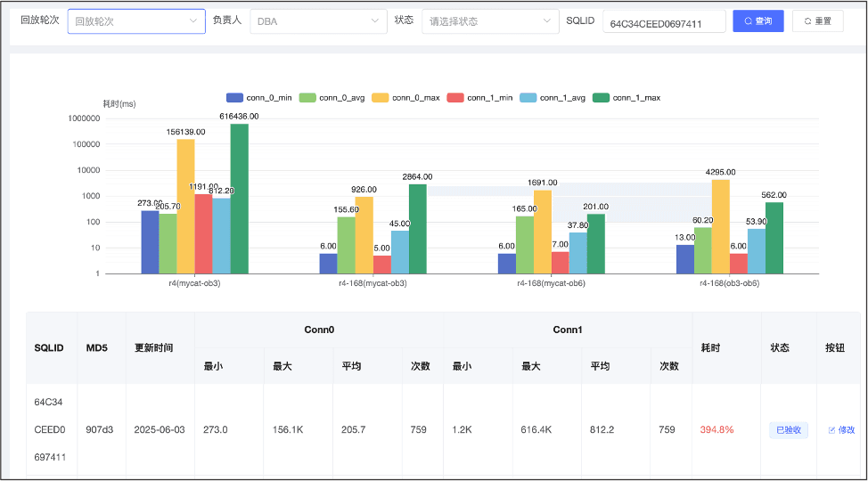The width and height of the screenshot is (868, 481).
Task: Click the search icon in 查询 button
Action: (748, 21)
